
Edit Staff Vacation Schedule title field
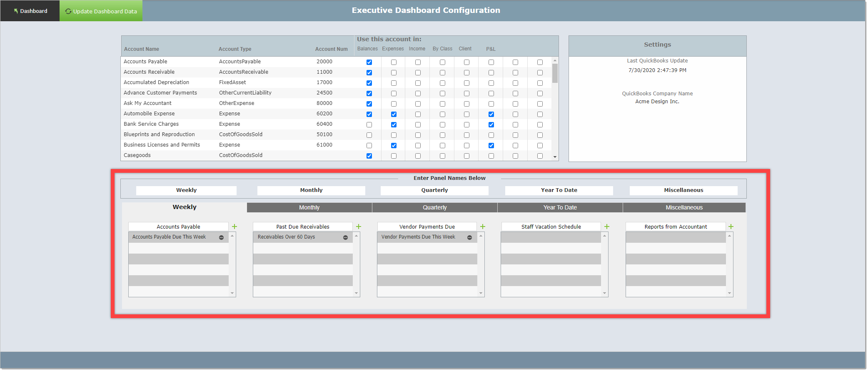pyautogui.click(x=551, y=227)
